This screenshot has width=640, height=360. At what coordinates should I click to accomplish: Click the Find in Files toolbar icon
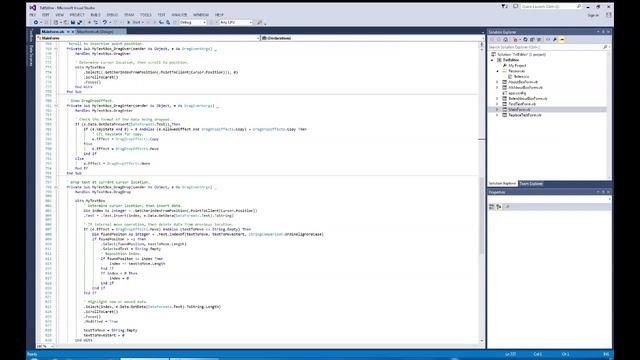pos(259,22)
